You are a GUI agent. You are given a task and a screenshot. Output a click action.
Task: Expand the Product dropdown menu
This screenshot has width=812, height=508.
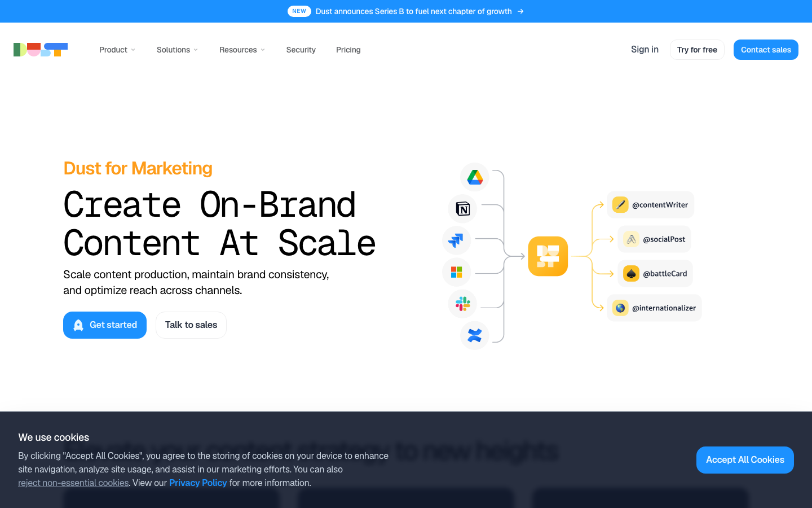coord(117,50)
